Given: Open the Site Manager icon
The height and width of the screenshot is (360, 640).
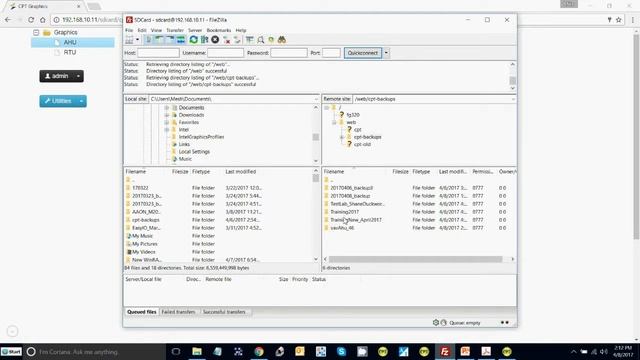Looking at the screenshot, I should pos(129,40).
